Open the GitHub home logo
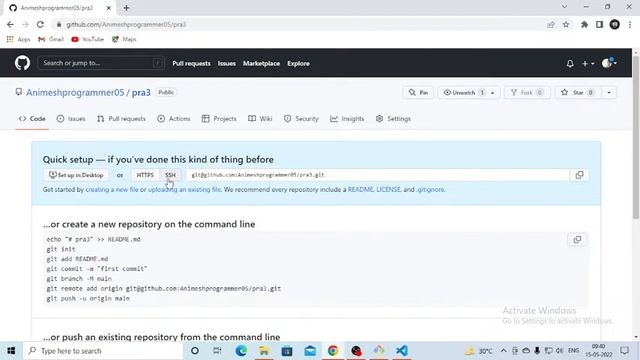The height and width of the screenshot is (360, 640). (22, 63)
